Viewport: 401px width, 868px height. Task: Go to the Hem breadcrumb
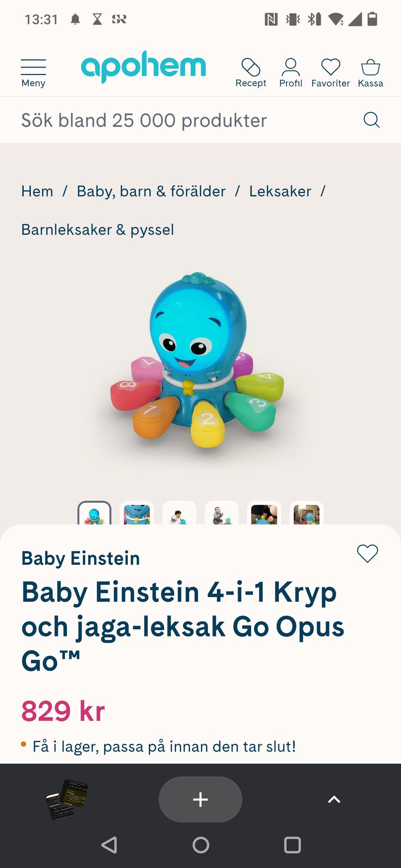click(x=37, y=191)
